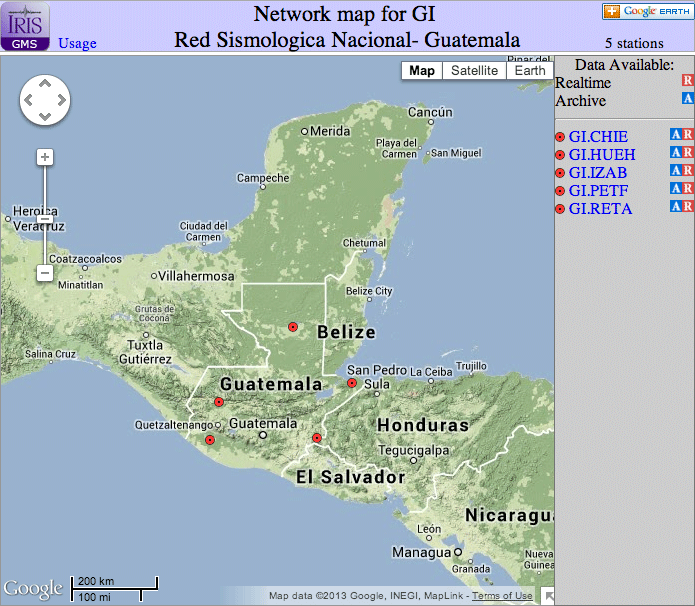Open the Usage link
This screenshot has height=606, width=695.
coord(77,43)
